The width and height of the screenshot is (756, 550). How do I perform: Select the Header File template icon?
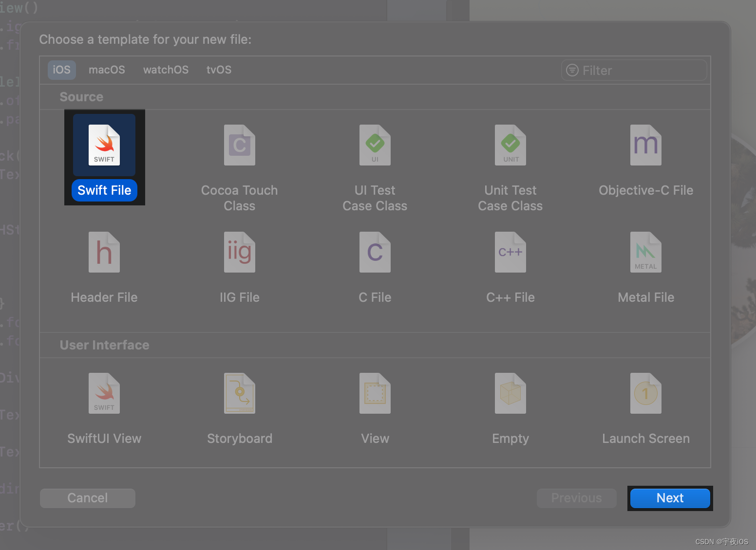pyautogui.click(x=104, y=252)
